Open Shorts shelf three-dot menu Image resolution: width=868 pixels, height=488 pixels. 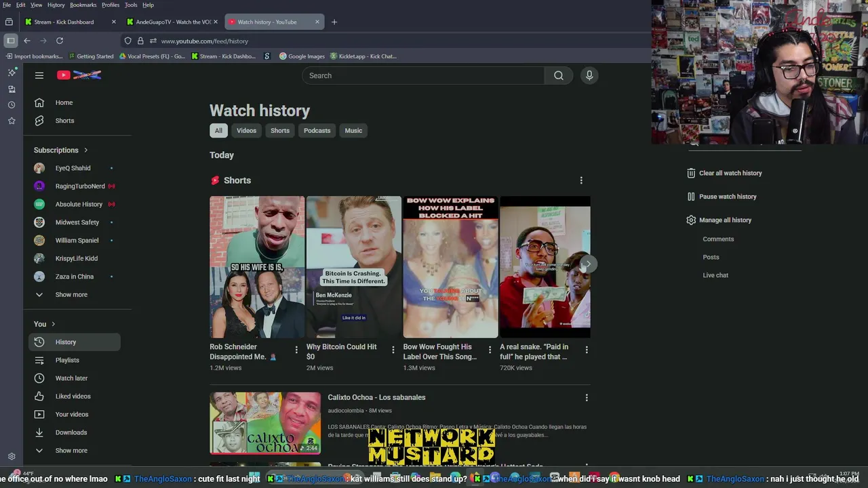pos(581,180)
